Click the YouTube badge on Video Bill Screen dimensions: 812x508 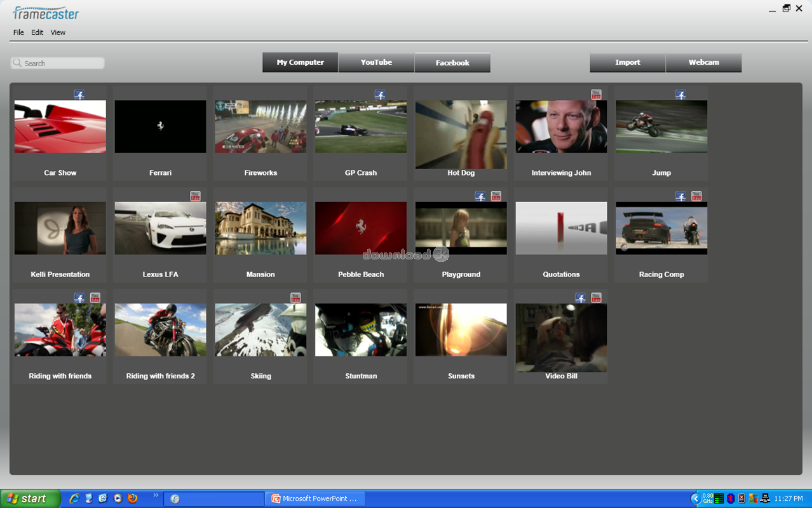point(596,298)
